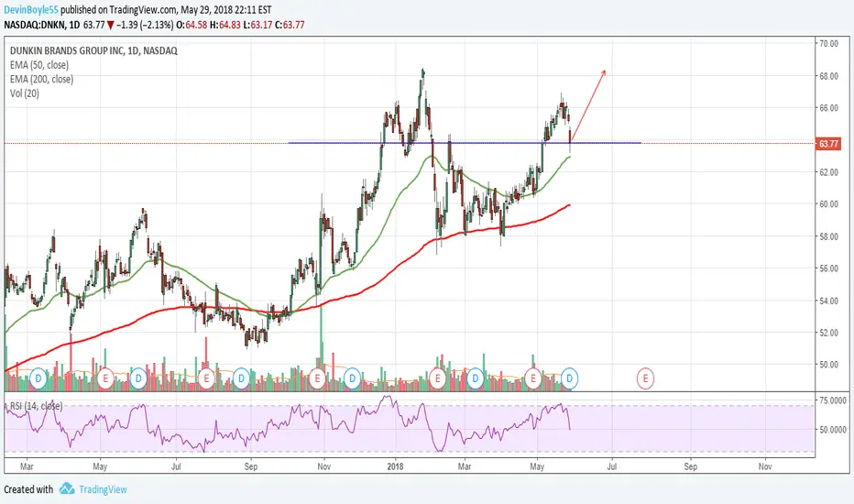The width and height of the screenshot is (854, 504).
Task: Click the blue horizontal support line at 63.77
Action: pos(464,143)
